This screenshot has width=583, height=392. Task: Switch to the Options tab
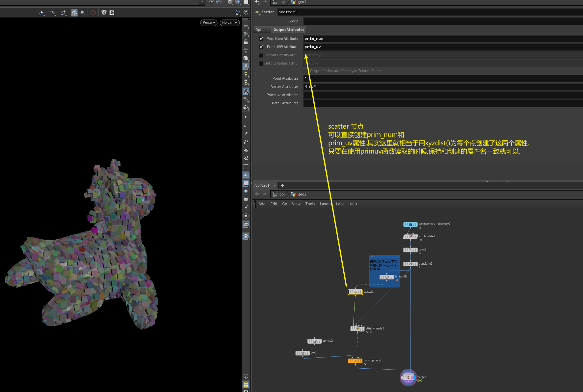[262, 30]
